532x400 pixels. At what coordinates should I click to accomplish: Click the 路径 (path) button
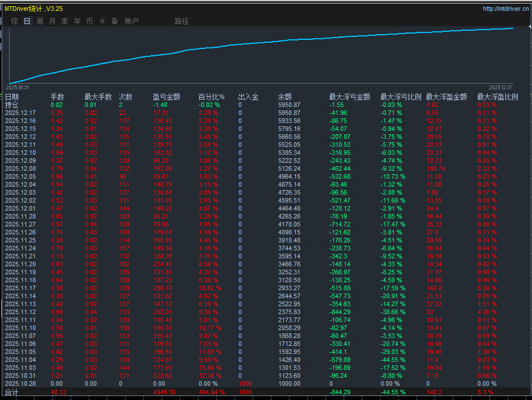point(182,21)
